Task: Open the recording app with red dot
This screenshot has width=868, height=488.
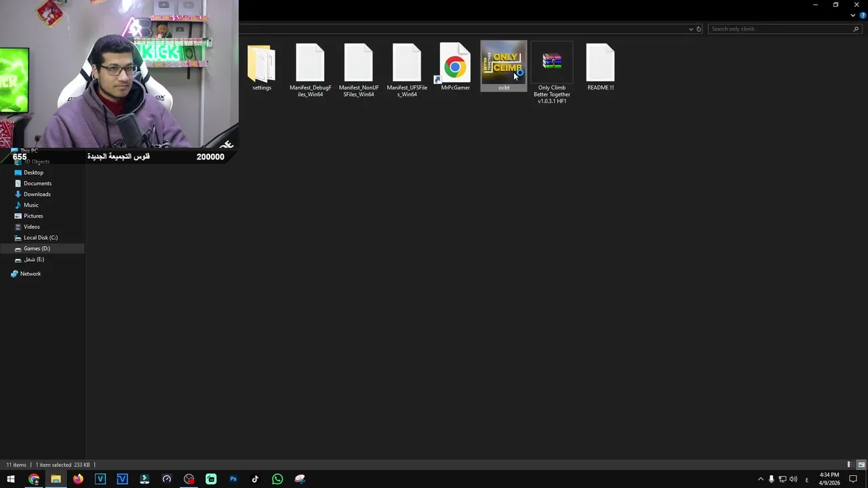Action: (189, 479)
